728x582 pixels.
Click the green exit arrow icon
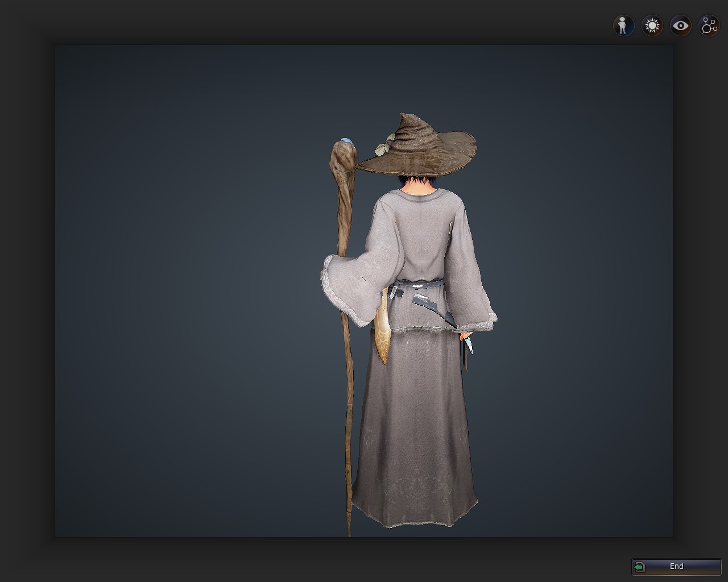point(640,567)
